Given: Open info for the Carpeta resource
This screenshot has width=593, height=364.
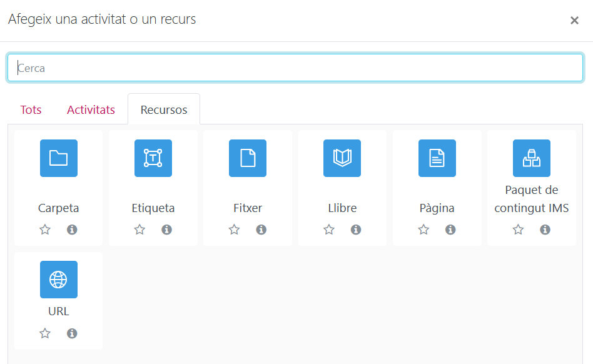Looking at the screenshot, I should (x=72, y=230).
